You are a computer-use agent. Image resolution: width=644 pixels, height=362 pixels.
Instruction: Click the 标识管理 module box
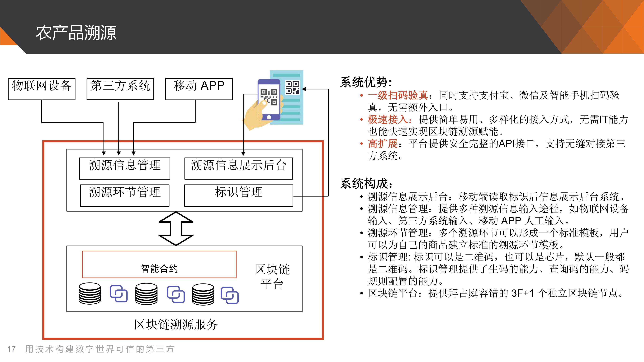[x=239, y=195]
